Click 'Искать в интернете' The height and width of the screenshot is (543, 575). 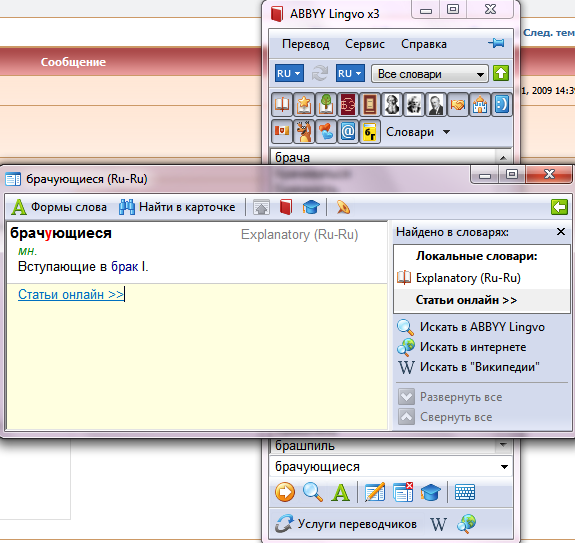pos(462,347)
